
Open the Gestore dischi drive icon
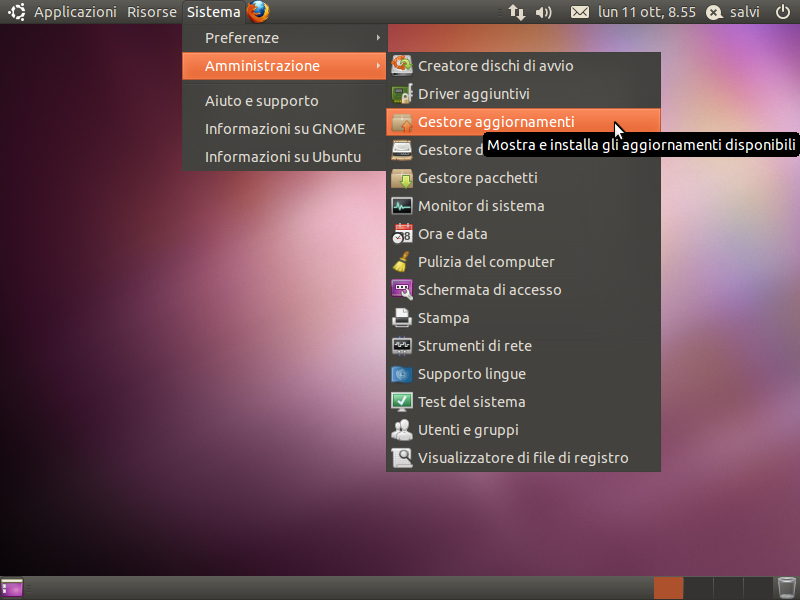(x=402, y=150)
